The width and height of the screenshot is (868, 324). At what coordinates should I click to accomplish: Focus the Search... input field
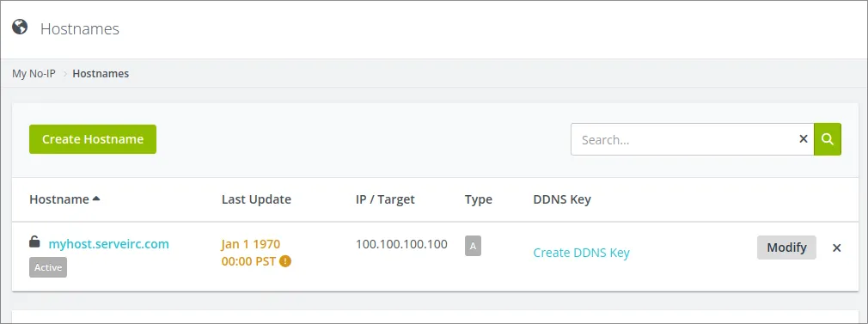[x=684, y=139]
